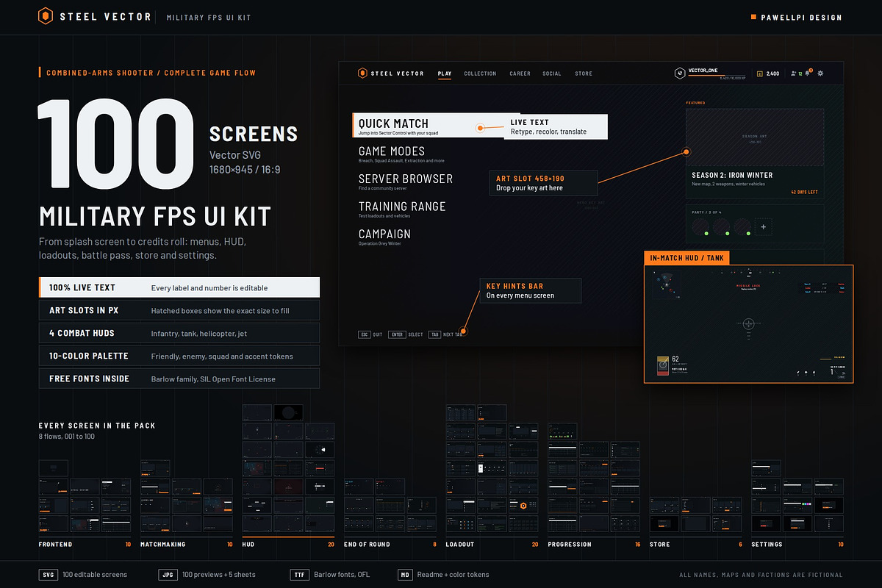This screenshot has width=882, height=588.
Task: Click the minimap radar in the tank HUD preview
Action: click(667, 284)
